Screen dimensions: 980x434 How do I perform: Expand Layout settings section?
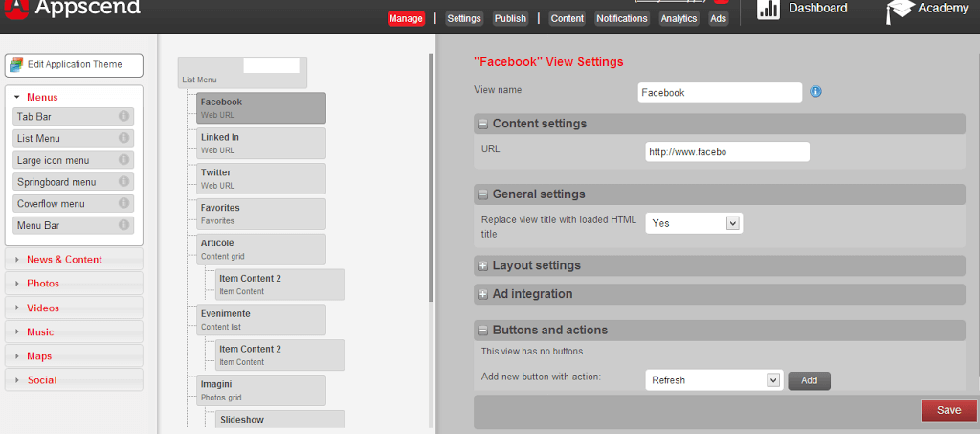point(482,265)
